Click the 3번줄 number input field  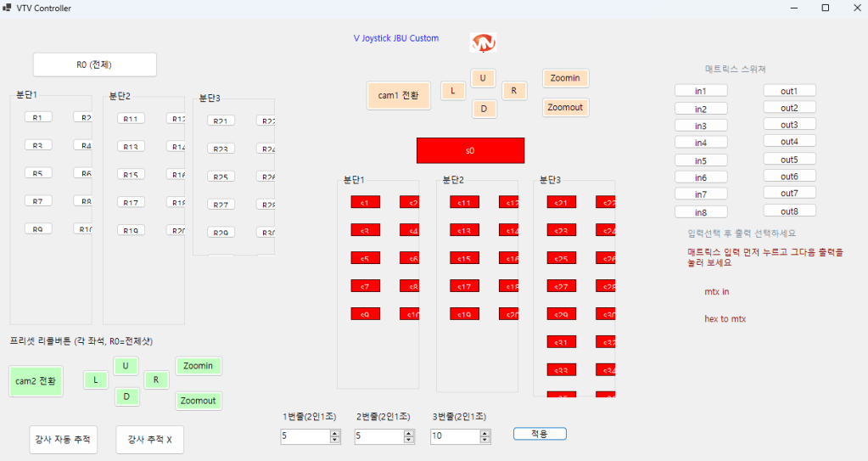point(454,436)
